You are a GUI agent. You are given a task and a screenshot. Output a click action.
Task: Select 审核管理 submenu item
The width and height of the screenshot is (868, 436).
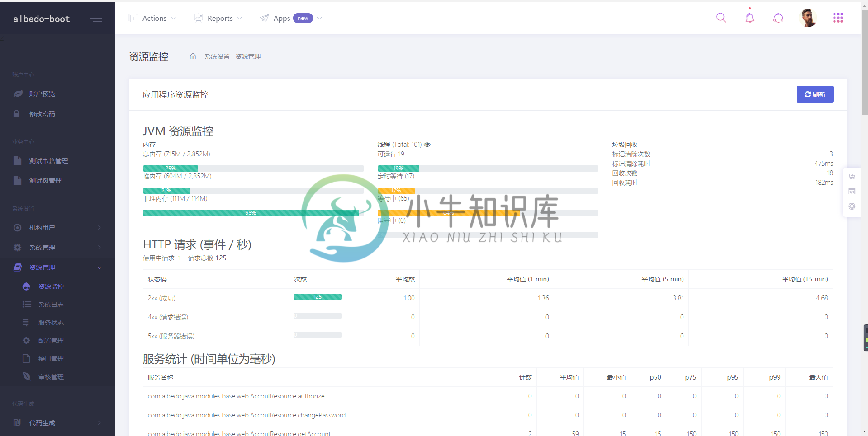click(x=57, y=377)
